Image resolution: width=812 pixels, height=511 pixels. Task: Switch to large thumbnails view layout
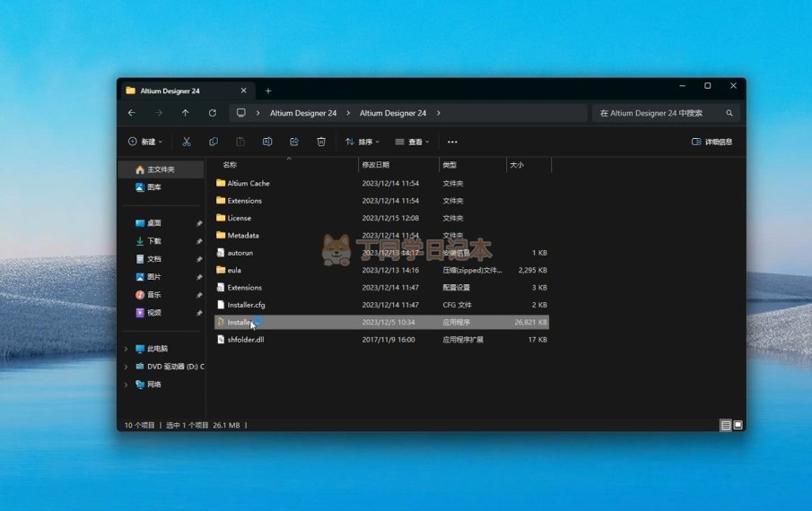click(x=738, y=425)
